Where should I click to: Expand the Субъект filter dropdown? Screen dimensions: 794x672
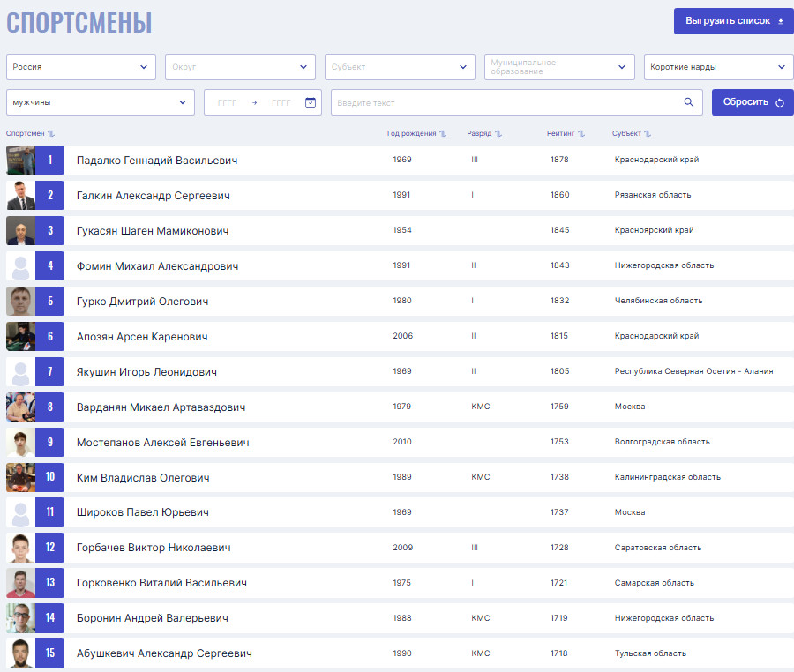coord(400,67)
